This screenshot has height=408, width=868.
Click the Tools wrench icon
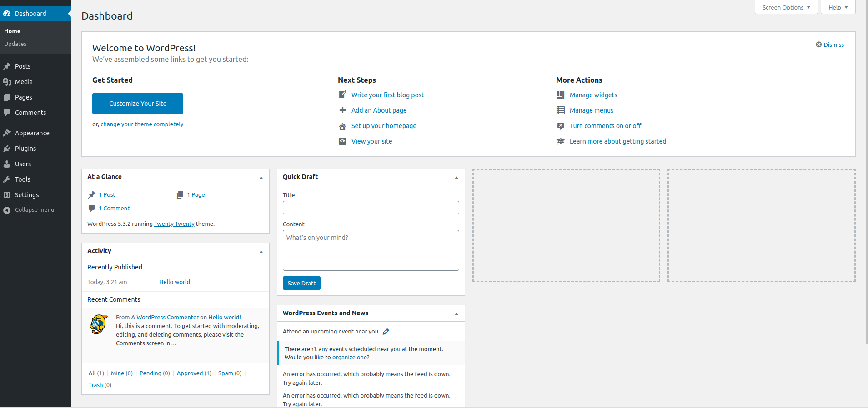7,179
